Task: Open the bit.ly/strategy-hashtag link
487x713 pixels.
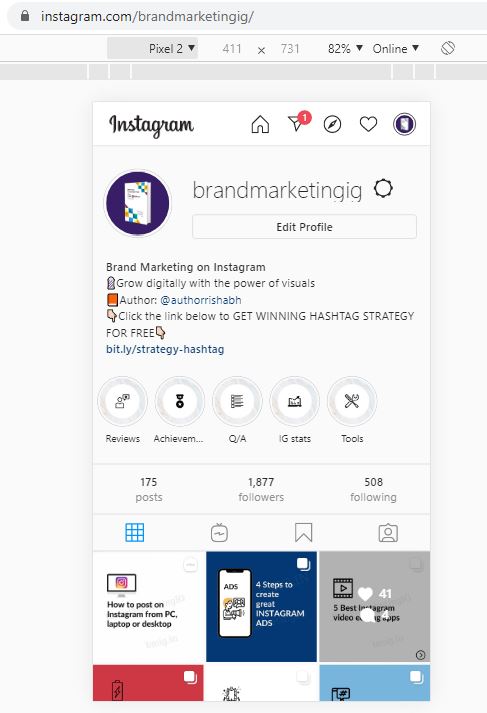Action: coord(165,349)
